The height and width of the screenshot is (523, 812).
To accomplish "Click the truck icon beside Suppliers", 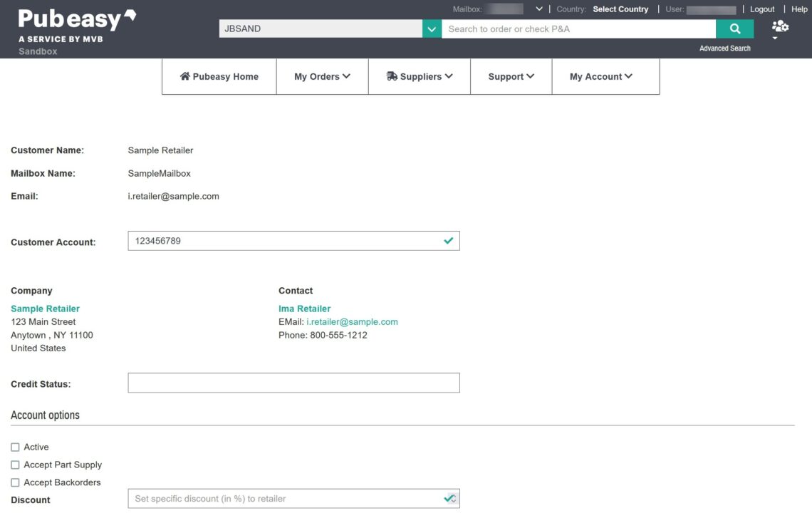I will tap(392, 76).
